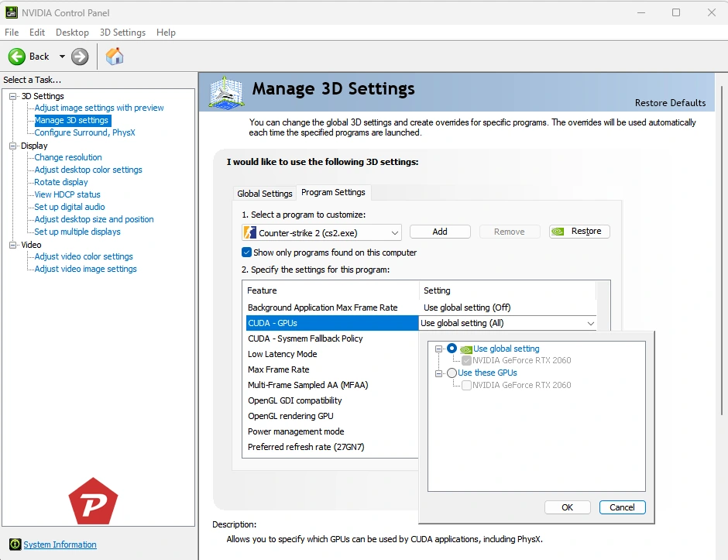Click the Restore Defaults link
This screenshot has width=728, height=560.
click(x=670, y=103)
